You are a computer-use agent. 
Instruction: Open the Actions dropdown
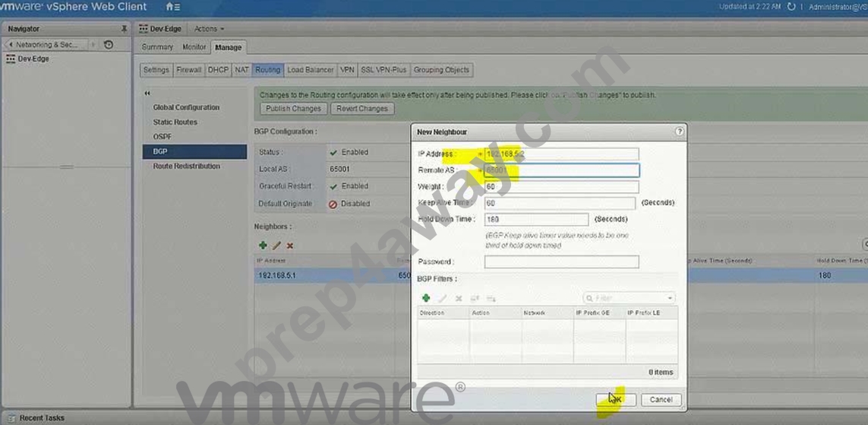click(x=210, y=29)
